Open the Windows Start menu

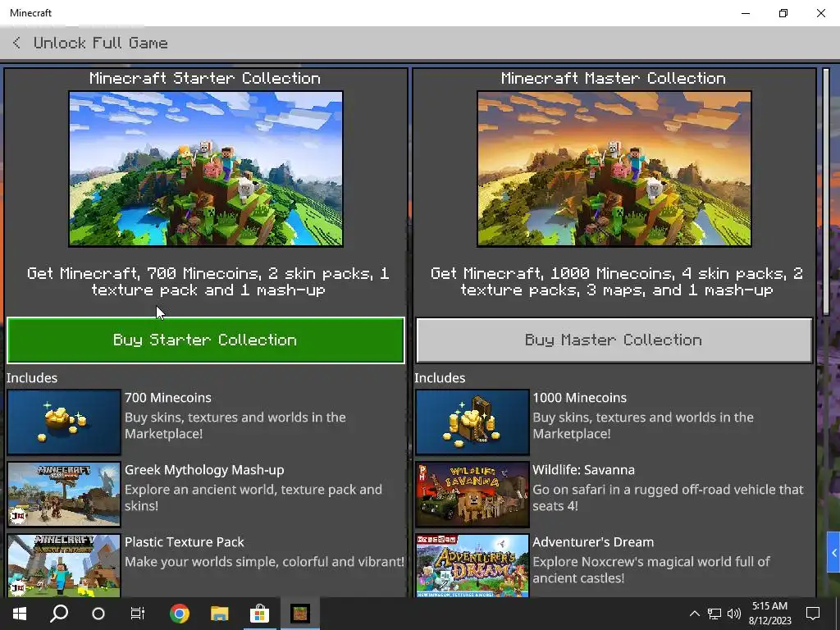click(x=20, y=614)
